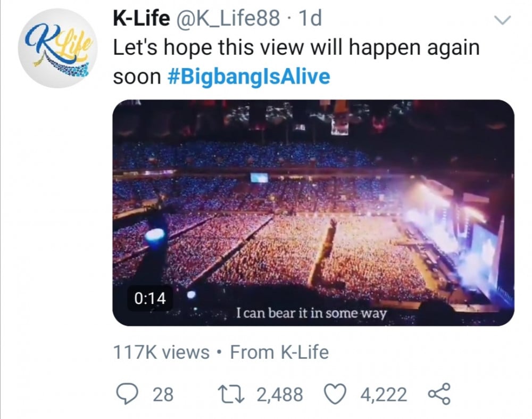Viewport: 532px width, 419px height.
Task: Play the concert crowd video
Action: tap(313, 212)
